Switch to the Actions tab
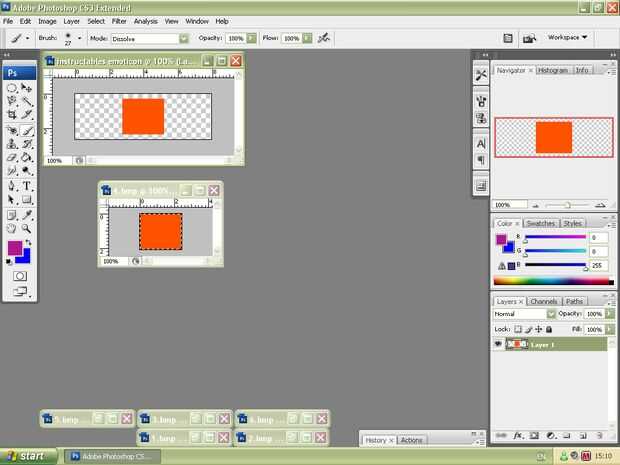This screenshot has width=620, height=465. 411,440
